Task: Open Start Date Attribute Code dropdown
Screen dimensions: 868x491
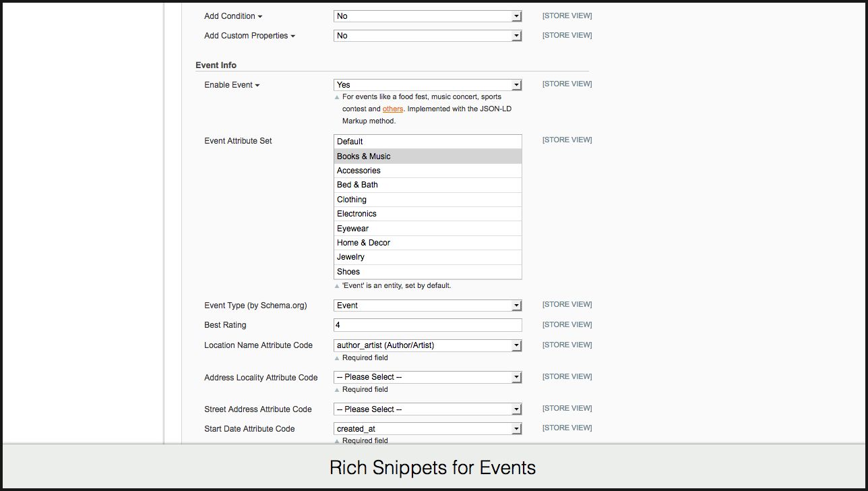Action: coord(427,429)
